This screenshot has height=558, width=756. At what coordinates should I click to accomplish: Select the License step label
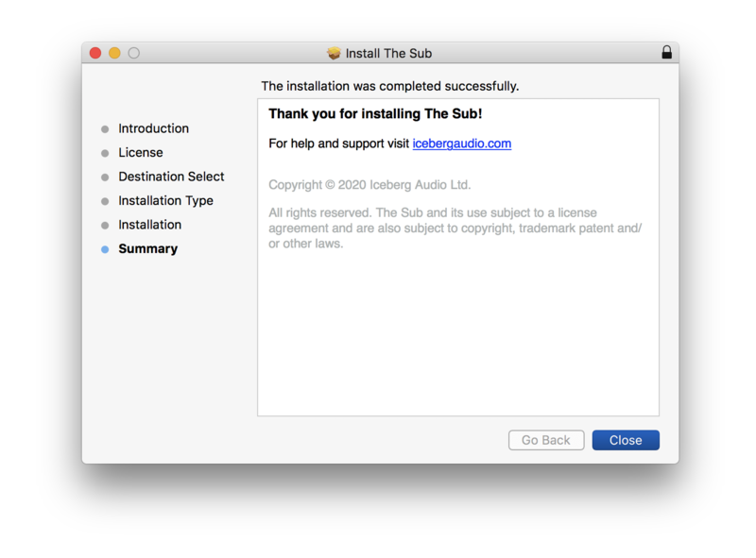[x=140, y=152]
